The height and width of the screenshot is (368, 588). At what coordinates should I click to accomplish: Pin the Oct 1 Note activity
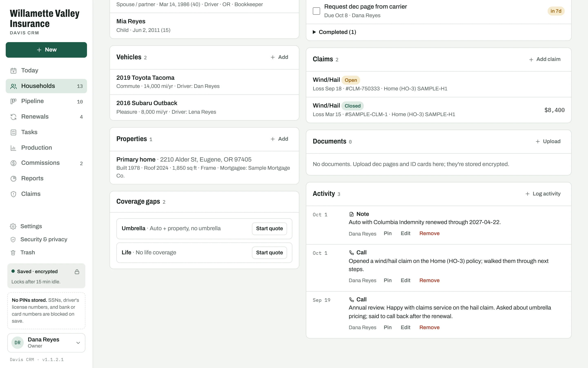[x=388, y=233]
